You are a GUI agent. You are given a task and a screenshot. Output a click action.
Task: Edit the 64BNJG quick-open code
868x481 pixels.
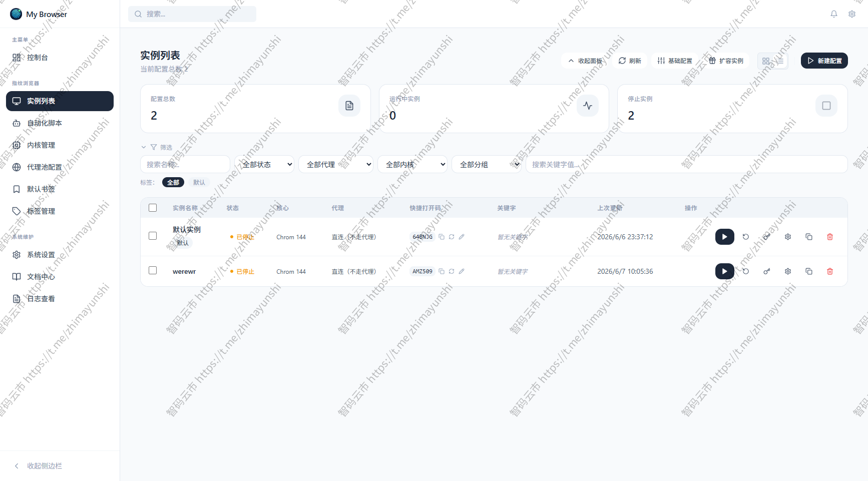(x=462, y=237)
